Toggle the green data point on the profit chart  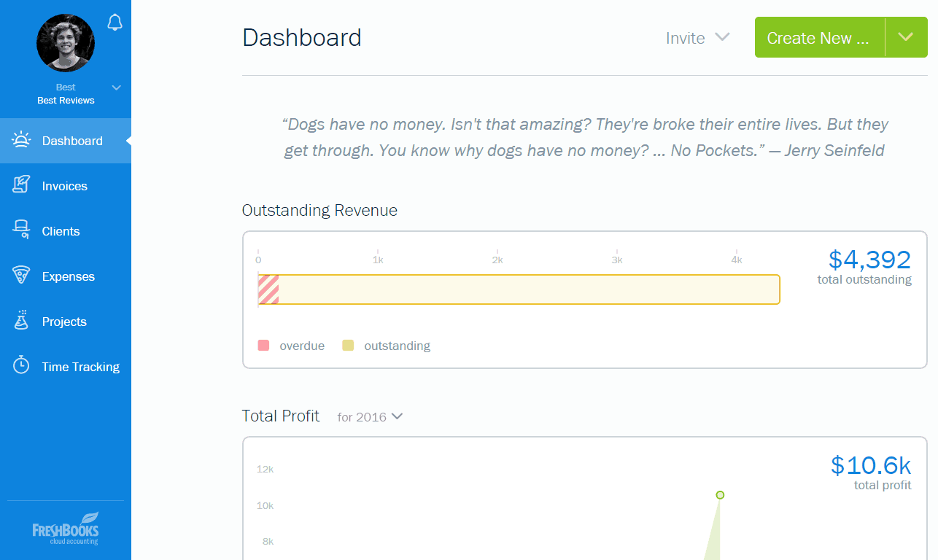click(x=720, y=494)
